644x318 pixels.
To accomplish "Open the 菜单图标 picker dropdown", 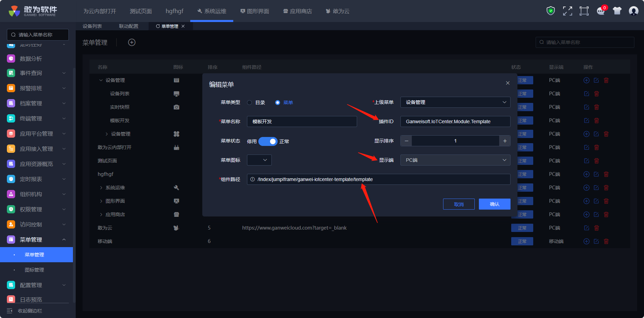I will (259, 160).
